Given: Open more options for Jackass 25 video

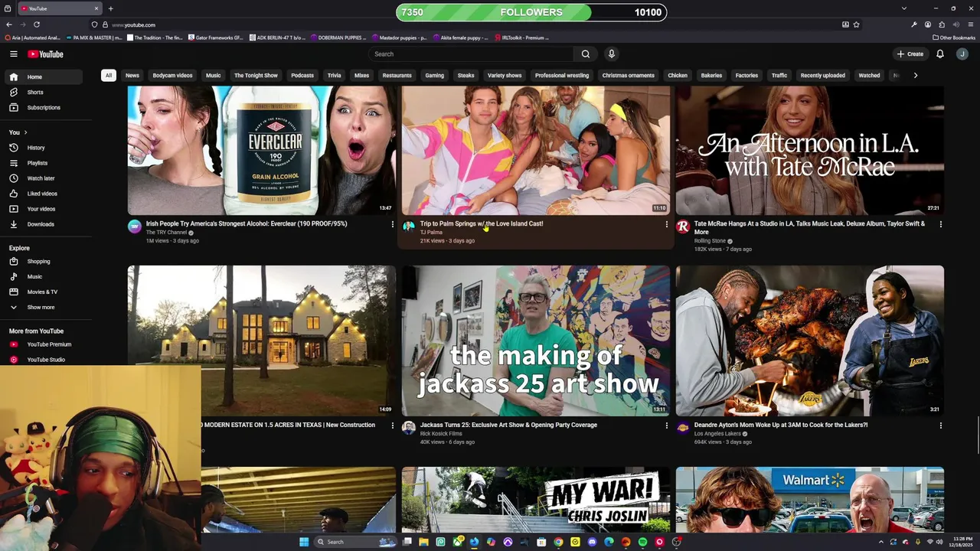Looking at the screenshot, I should click(666, 425).
